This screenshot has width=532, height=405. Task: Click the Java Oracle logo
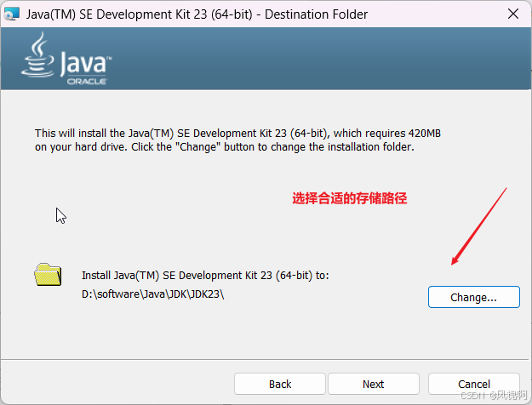(66, 59)
